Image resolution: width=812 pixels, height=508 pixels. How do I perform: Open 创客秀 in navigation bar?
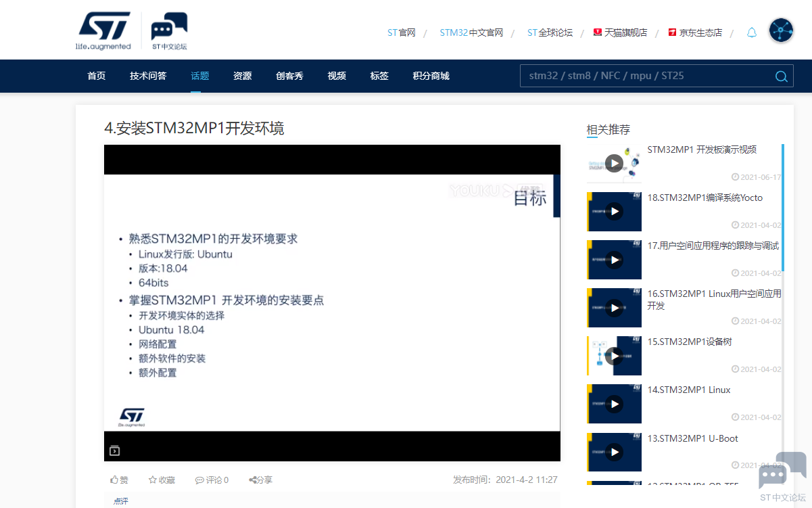(289, 76)
